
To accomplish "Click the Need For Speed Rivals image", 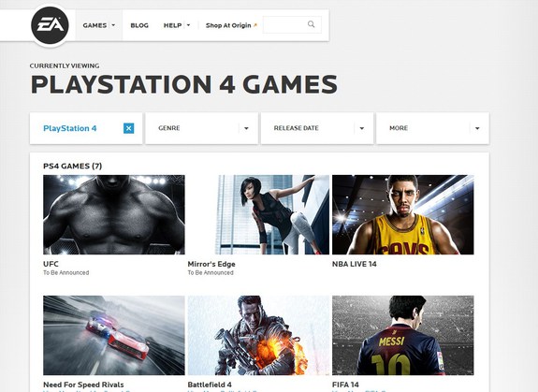I will pyautogui.click(x=114, y=335).
